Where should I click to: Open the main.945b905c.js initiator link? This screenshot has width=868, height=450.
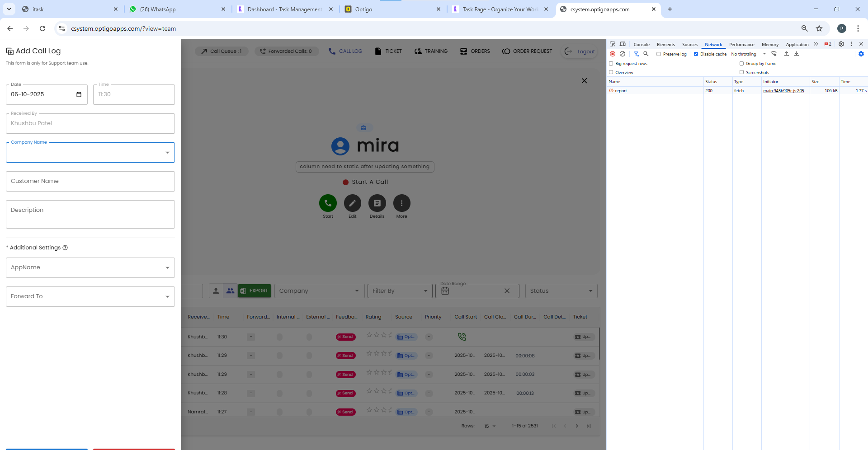(x=783, y=91)
